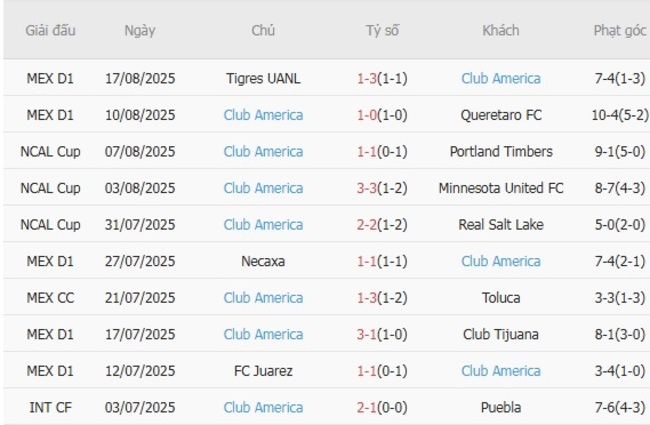Open the Club Tijuana team link

[x=501, y=334]
